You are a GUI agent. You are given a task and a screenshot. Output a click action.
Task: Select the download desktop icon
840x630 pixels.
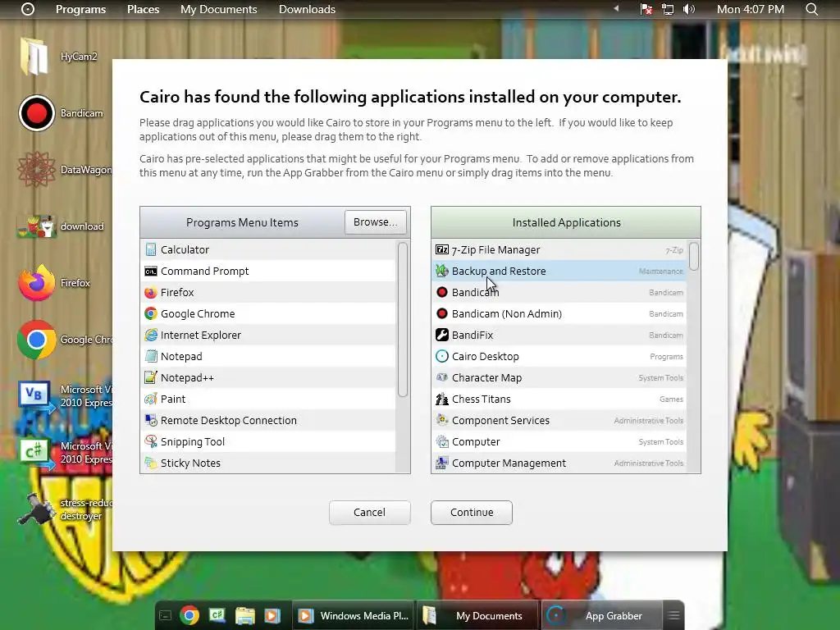[60, 226]
